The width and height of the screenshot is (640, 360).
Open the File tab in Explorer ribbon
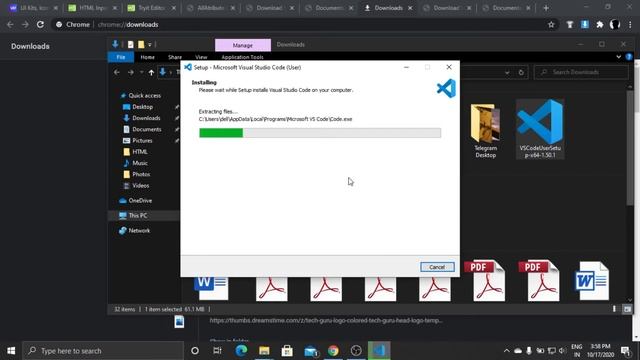tap(121, 57)
